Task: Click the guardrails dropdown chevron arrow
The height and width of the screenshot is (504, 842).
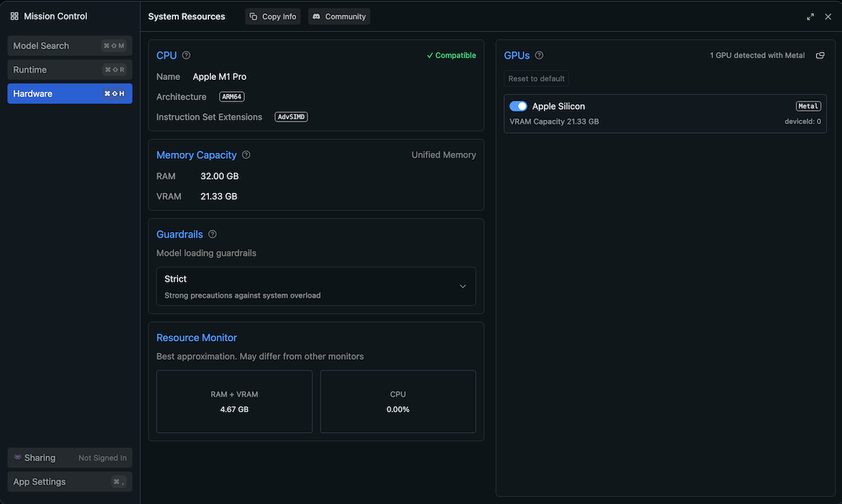Action: point(462,286)
